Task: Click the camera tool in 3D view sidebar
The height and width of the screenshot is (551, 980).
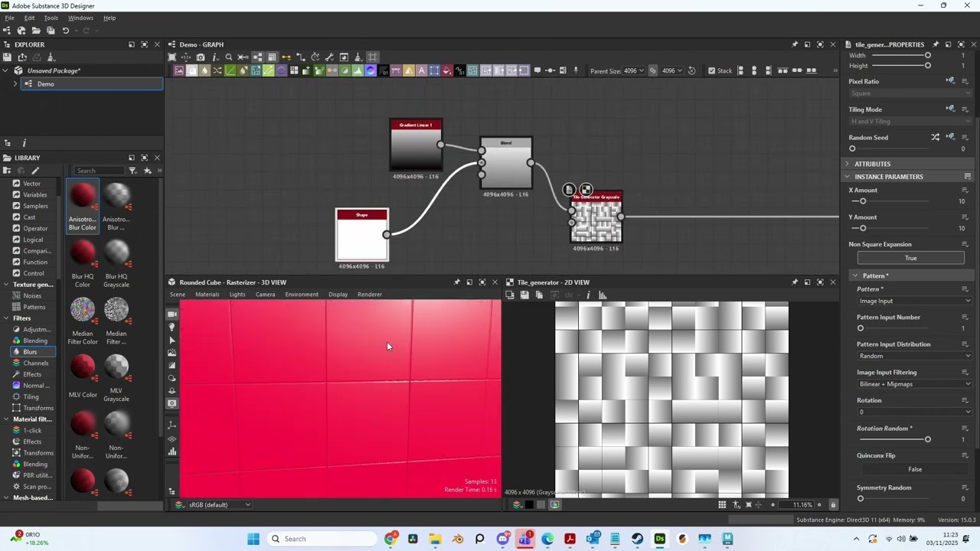Action: [172, 315]
